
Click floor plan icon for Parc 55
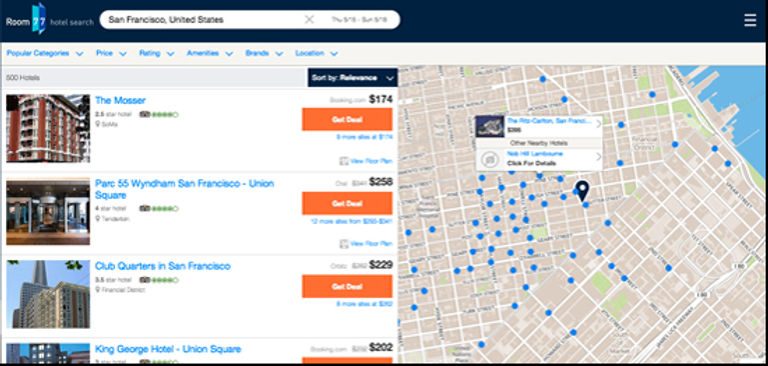[x=343, y=244]
